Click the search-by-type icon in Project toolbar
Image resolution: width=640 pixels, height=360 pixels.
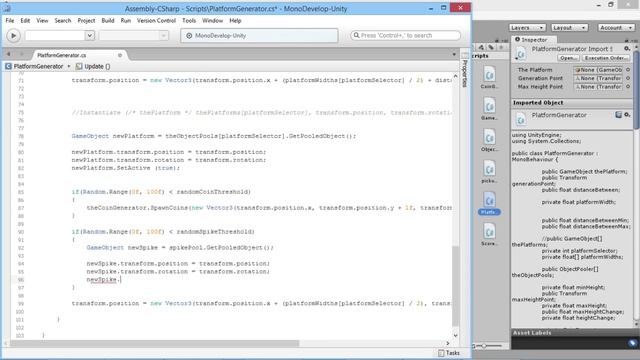481,48
